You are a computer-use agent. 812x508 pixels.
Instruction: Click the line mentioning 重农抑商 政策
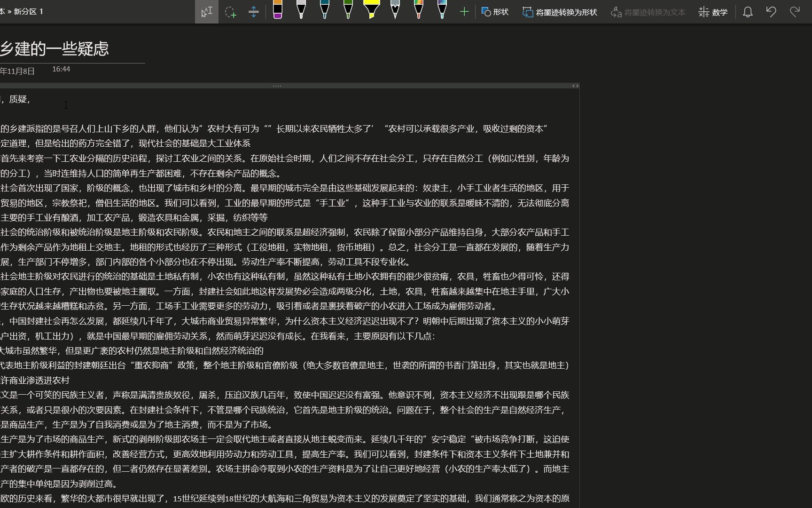[x=285, y=365]
